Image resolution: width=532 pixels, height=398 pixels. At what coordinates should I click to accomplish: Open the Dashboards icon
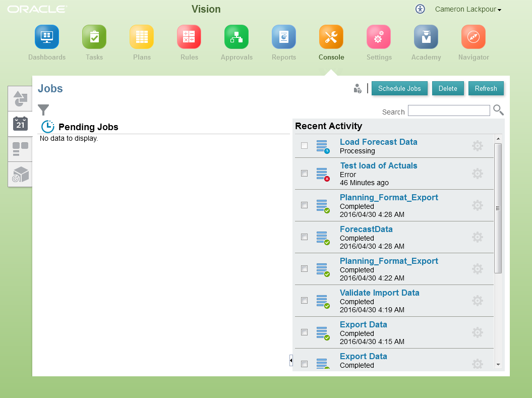pos(47,37)
